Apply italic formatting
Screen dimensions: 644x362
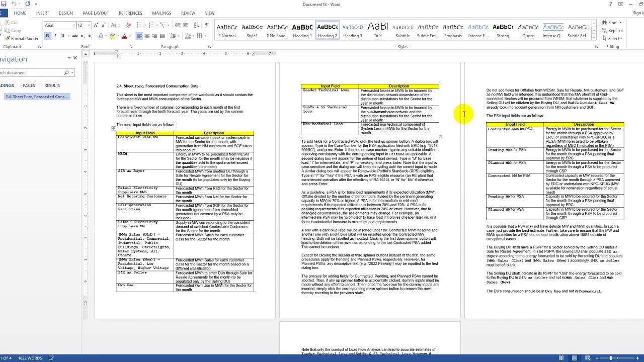(55, 36)
